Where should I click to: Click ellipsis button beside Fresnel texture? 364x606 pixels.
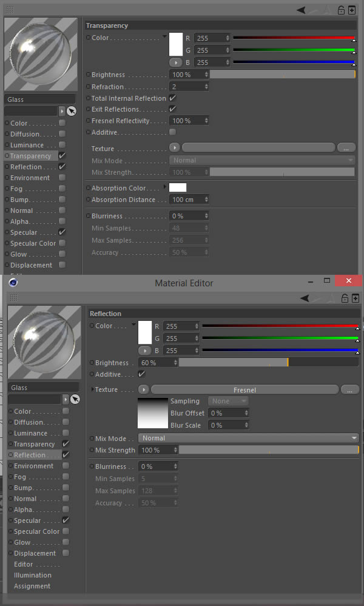click(x=349, y=389)
